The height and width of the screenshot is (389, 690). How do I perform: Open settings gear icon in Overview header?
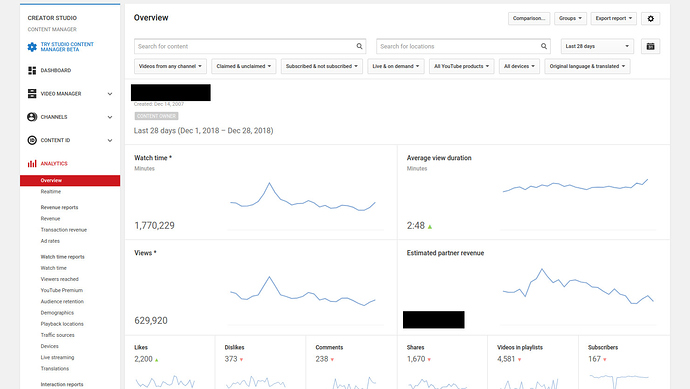650,18
